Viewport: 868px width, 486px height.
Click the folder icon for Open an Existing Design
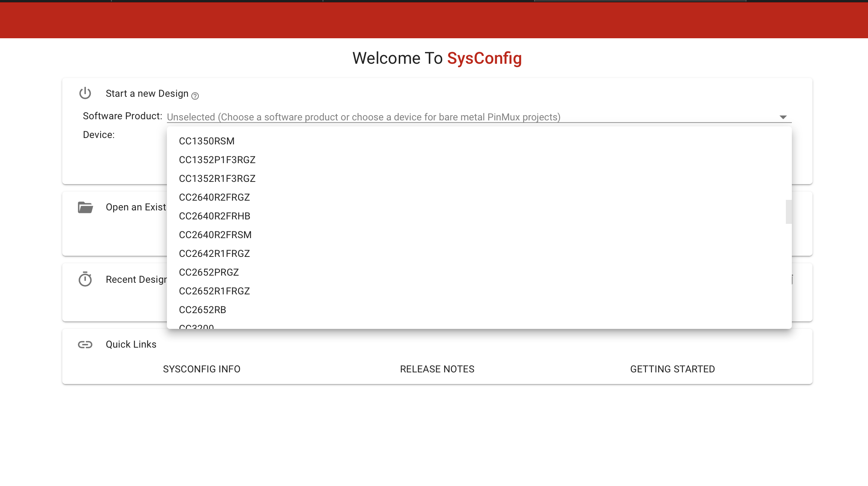coord(85,207)
